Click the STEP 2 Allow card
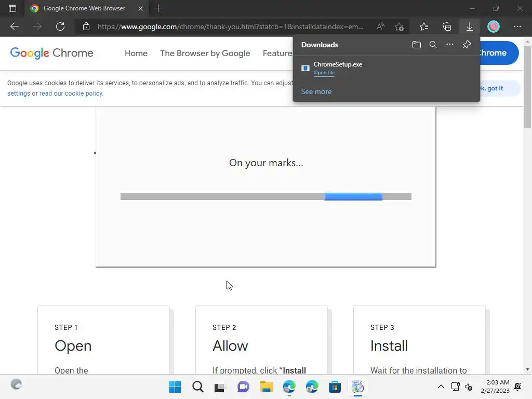The width and height of the screenshot is (532, 399). (261, 340)
